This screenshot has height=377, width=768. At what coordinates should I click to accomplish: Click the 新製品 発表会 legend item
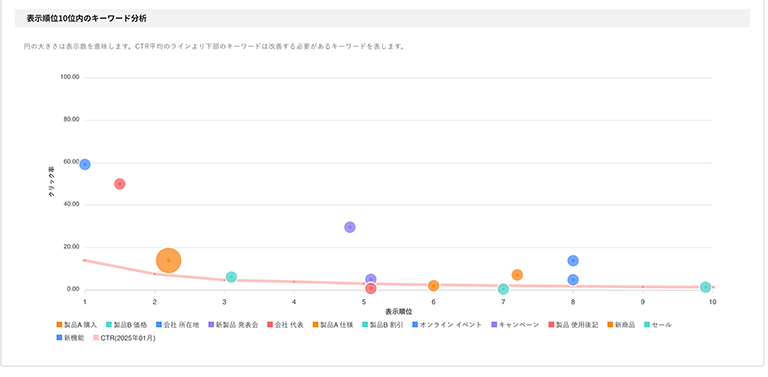click(x=233, y=325)
